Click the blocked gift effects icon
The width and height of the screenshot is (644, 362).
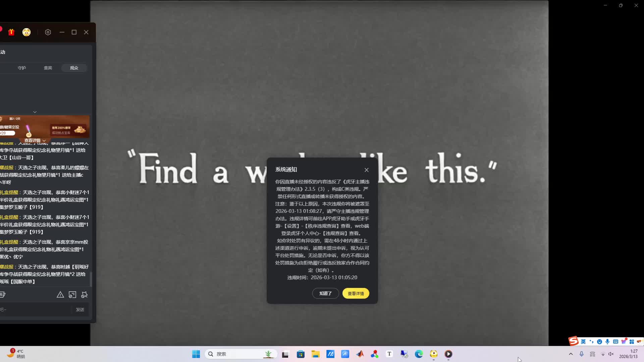pyautogui.click(x=85, y=295)
